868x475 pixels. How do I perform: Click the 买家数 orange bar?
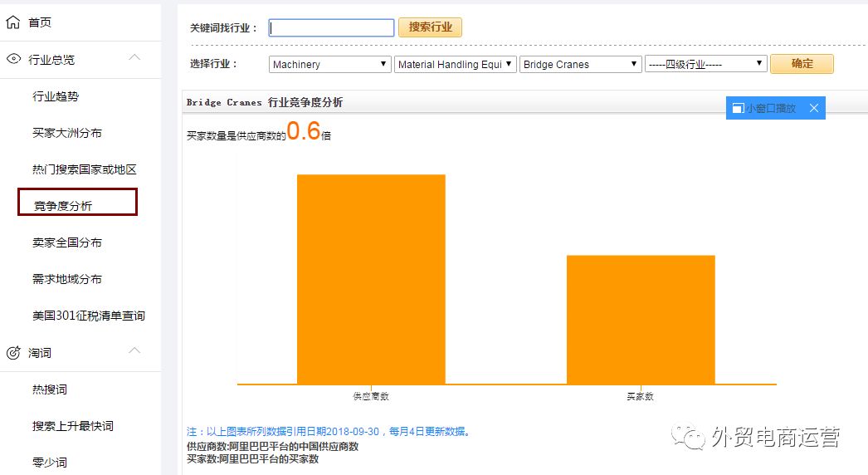point(641,320)
